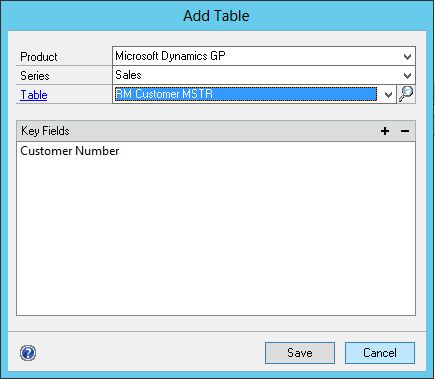Remove key field using minus icon
435x379 pixels.
(x=405, y=131)
